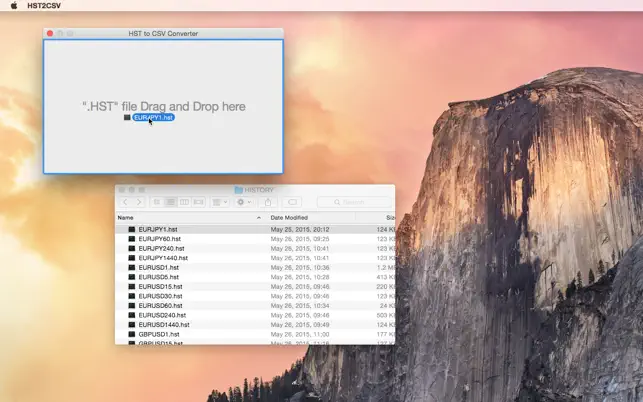Viewport: 643px width, 402px height.
Task: Select the GBPUSD1.hst file icon
Action: pos(131,334)
